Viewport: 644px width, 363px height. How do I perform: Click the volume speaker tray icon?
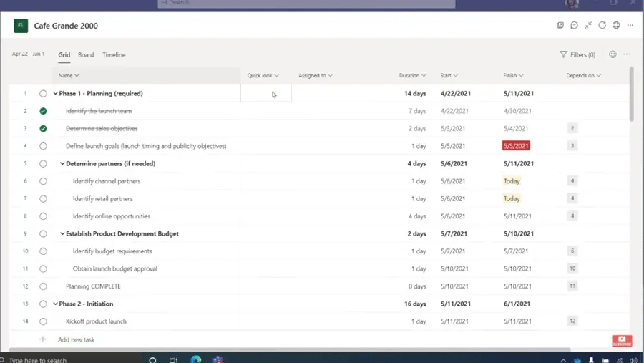pyautogui.click(x=633, y=361)
